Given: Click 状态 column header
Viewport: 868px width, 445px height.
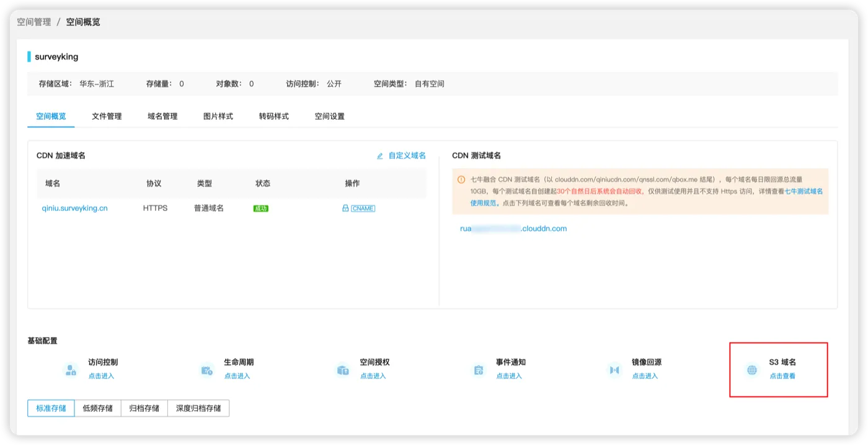Looking at the screenshot, I should coord(263,184).
